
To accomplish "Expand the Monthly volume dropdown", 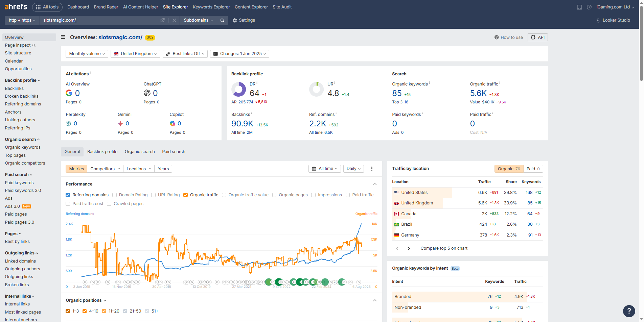I will coord(87,54).
